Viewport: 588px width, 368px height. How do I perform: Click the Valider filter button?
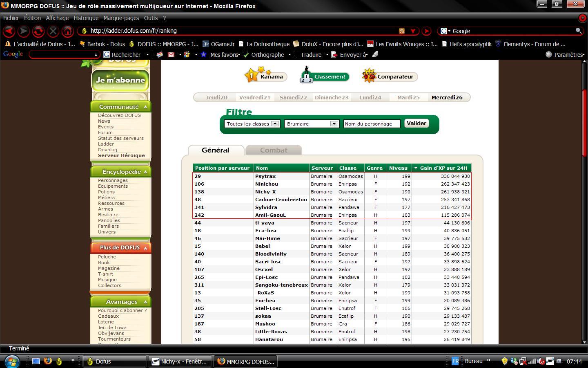tap(416, 123)
